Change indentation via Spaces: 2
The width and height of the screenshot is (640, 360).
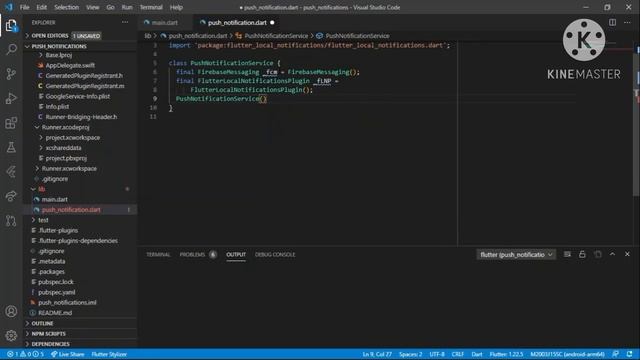[x=410, y=354]
